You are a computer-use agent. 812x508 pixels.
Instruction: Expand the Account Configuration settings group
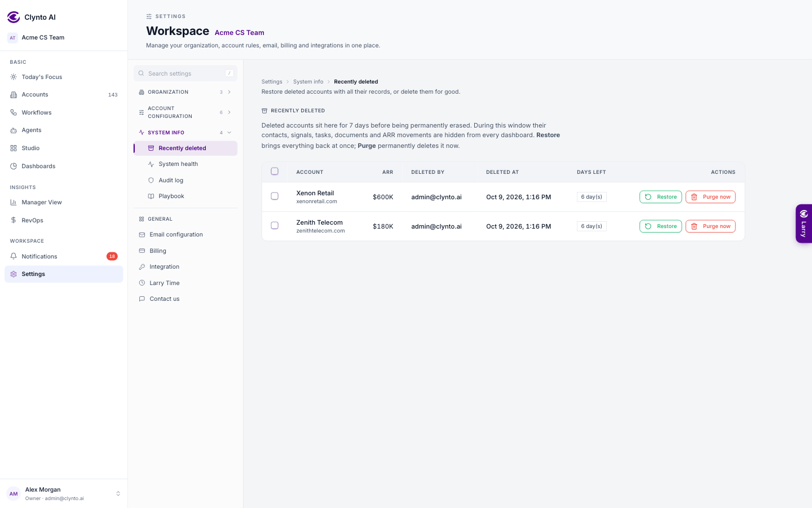click(x=186, y=112)
